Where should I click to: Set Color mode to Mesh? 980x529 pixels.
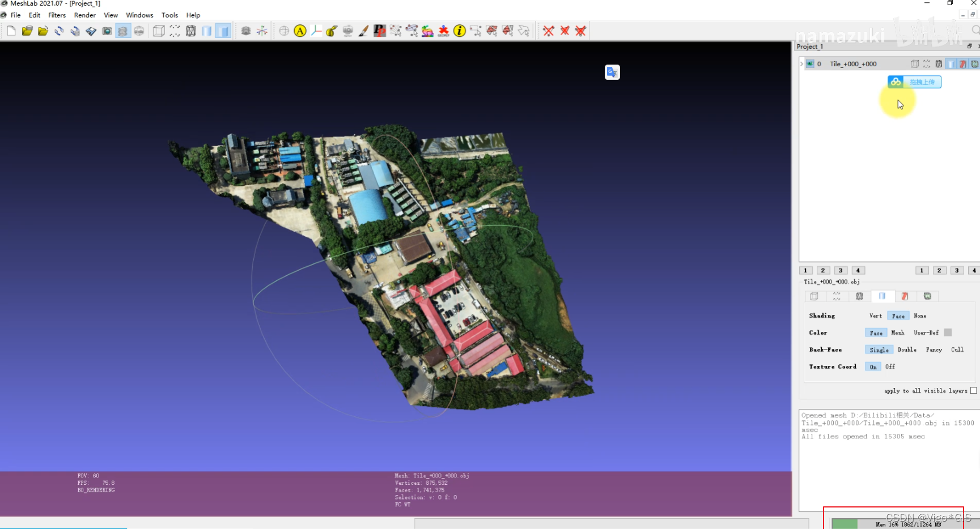pyautogui.click(x=898, y=333)
